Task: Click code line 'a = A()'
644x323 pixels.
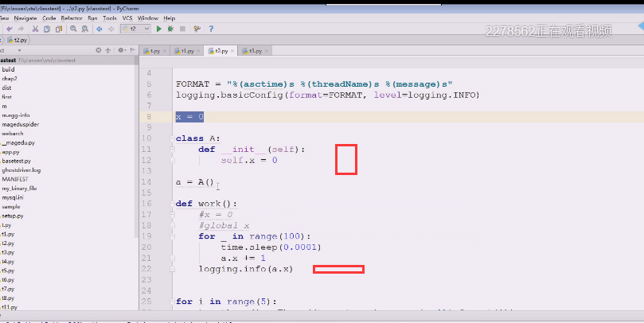Action: coord(195,182)
